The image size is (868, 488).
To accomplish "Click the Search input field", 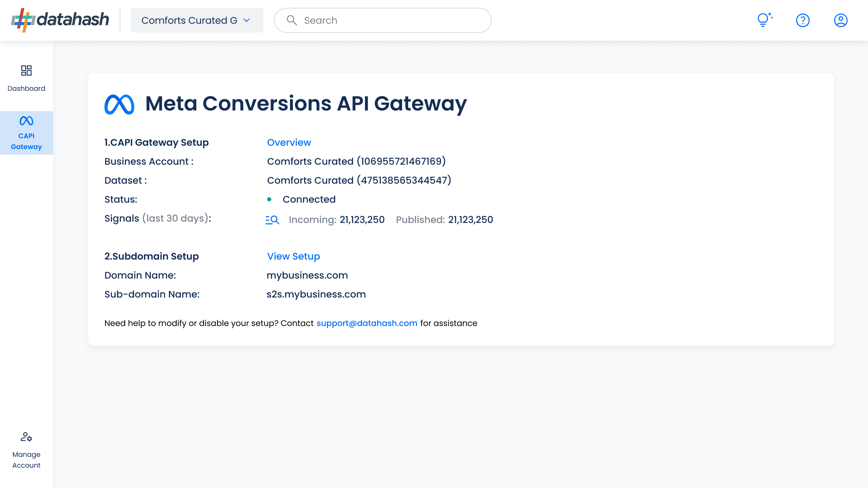I will (x=382, y=20).
